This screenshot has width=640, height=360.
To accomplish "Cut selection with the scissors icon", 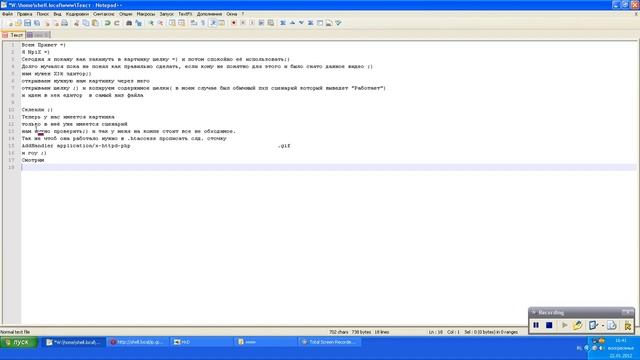I will [x=76, y=23].
